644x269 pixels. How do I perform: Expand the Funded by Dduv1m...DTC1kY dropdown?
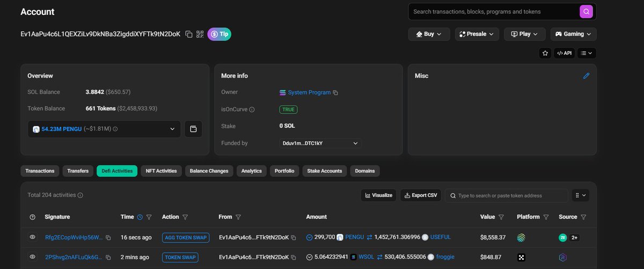320,143
